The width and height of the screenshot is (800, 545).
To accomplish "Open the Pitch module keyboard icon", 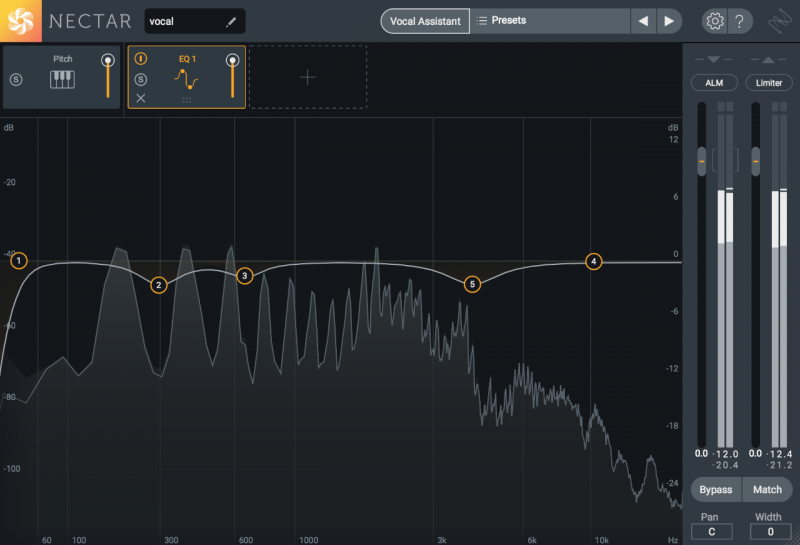I will point(62,80).
